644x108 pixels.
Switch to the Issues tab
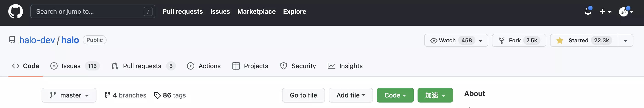pyautogui.click(x=71, y=66)
